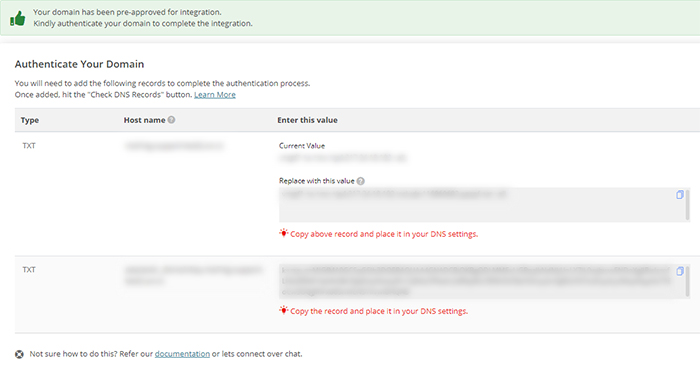Click the scrollbar of the 'Replace with this value' box

[x=688, y=205]
